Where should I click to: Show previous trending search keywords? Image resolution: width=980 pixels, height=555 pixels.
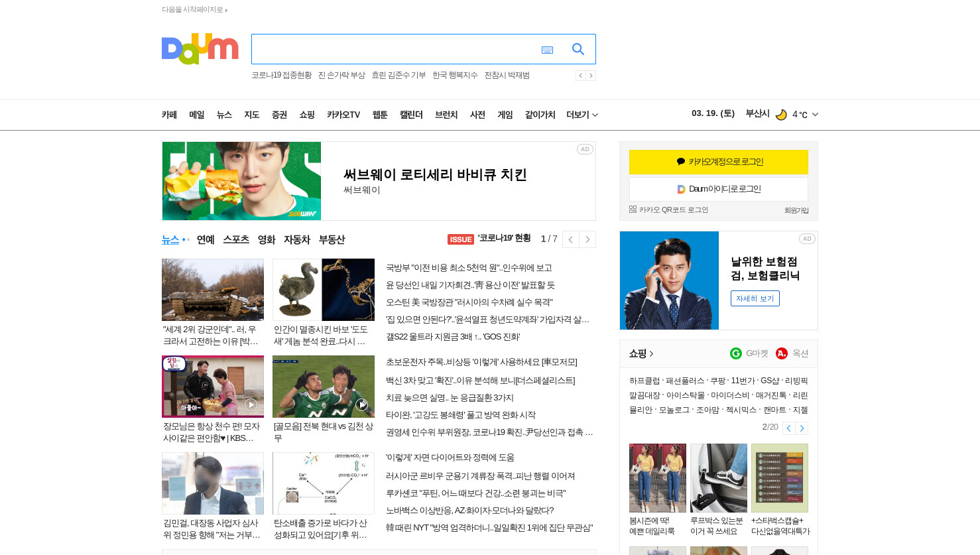(580, 76)
